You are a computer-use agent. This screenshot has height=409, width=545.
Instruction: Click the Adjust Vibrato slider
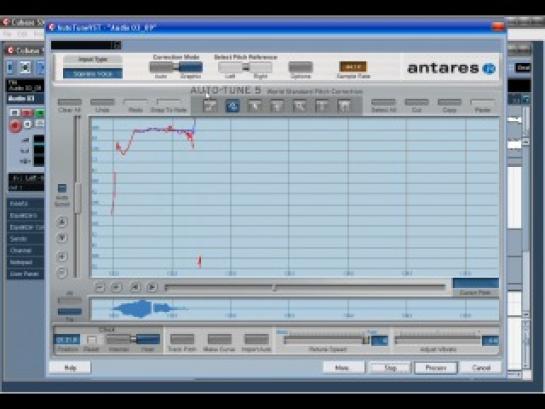tap(438, 340)
